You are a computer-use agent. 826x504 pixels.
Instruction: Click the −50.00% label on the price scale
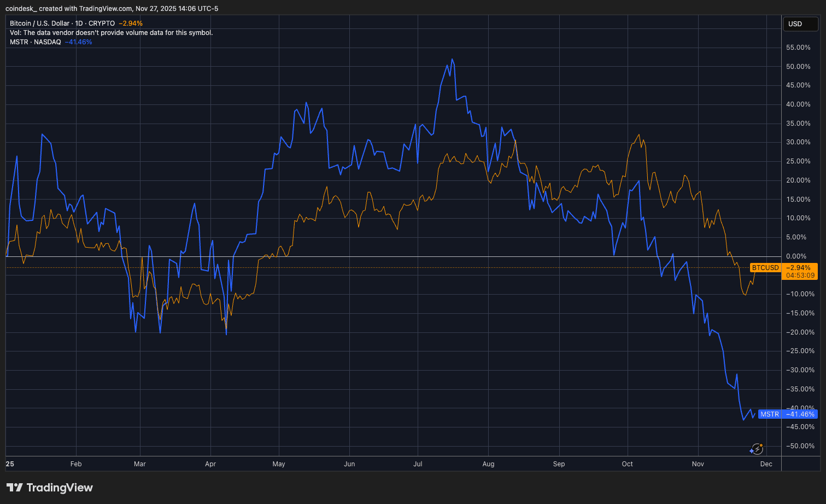[x=798, y=446]
